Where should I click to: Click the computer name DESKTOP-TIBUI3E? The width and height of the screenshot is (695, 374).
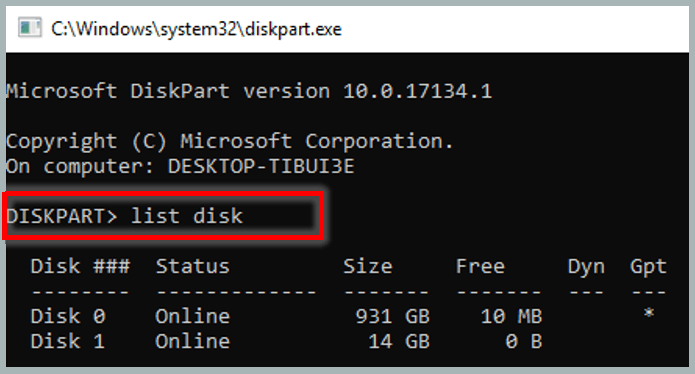pos(261,167)
